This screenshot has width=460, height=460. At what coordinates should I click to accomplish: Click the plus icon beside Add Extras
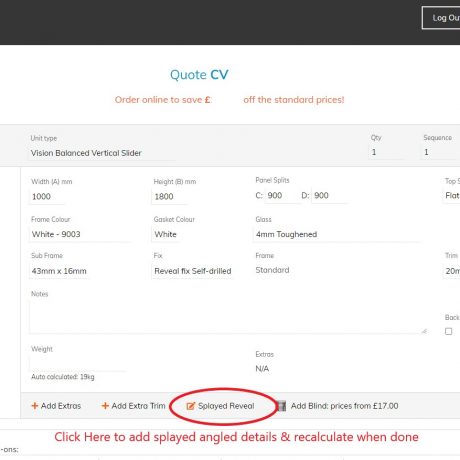click(x=34, y=406)
